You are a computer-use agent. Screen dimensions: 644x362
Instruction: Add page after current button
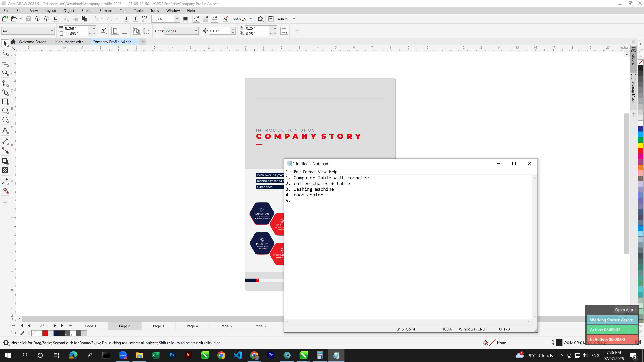70,325
